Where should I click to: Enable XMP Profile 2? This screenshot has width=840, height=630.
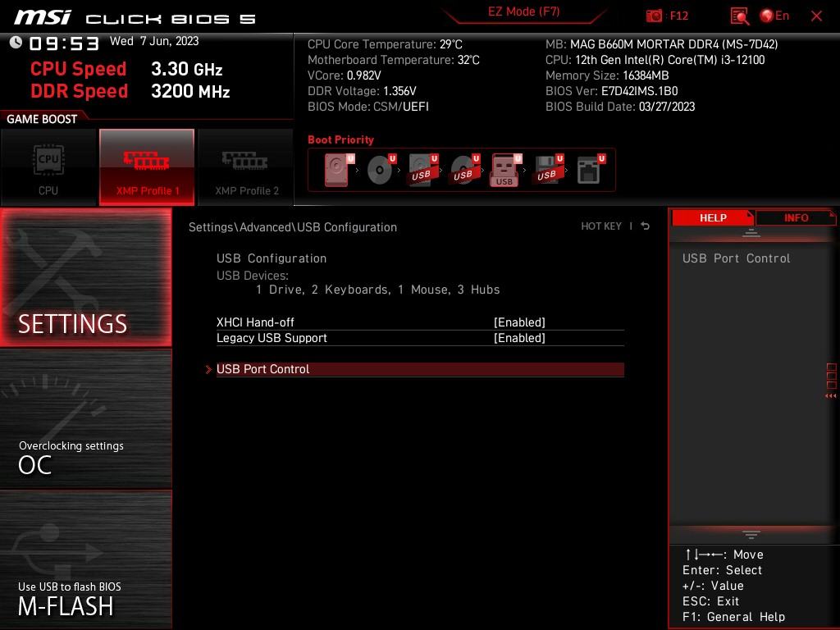(x=246, y=167)
